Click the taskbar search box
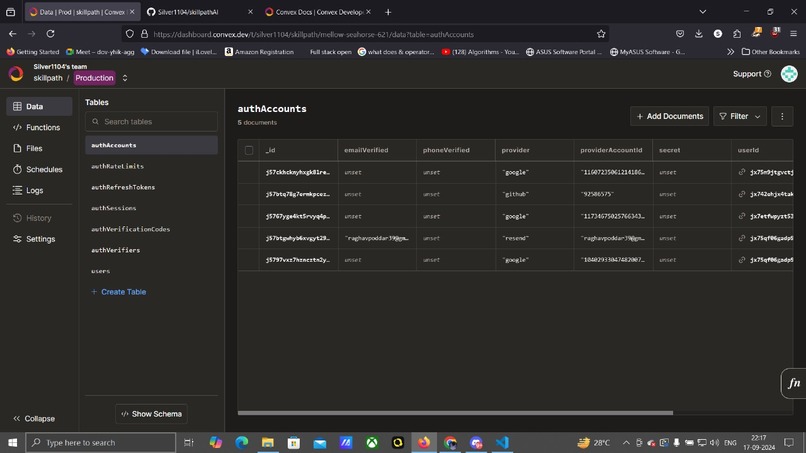Screen dimensions: 806x453 (x=101, y=442)
